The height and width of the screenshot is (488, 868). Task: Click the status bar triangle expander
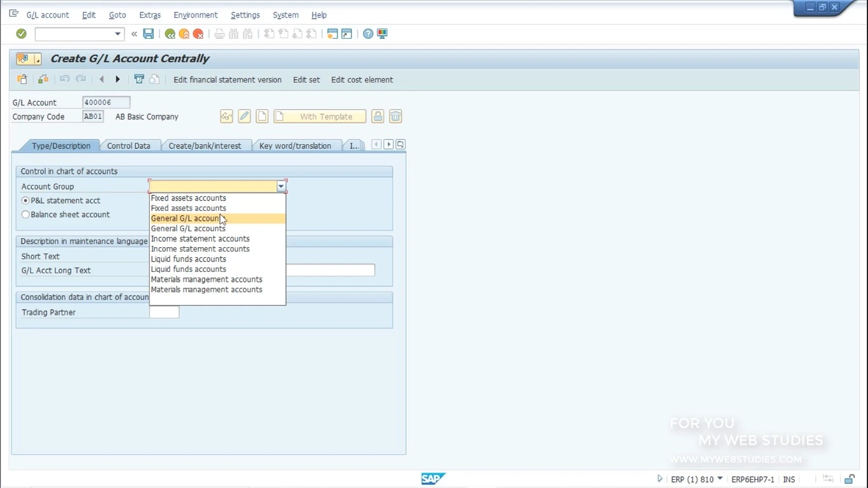[x=660, y=479]
